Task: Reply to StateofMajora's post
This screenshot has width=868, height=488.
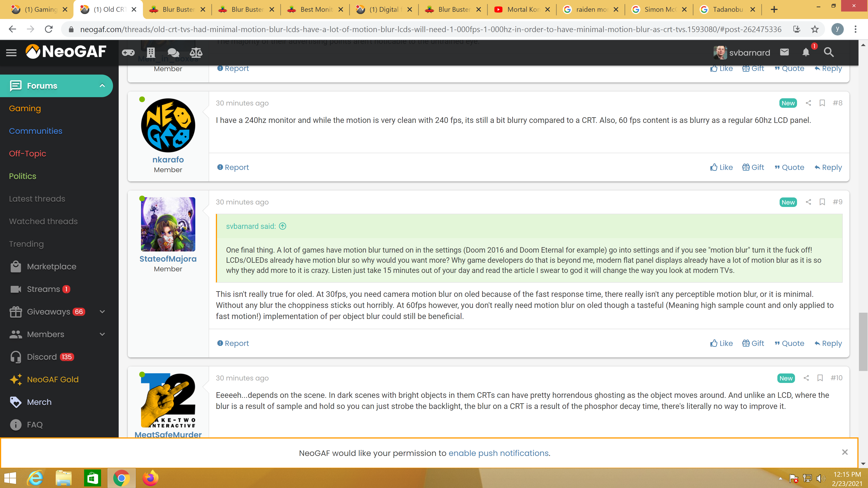Action: (x=828, y=343)
